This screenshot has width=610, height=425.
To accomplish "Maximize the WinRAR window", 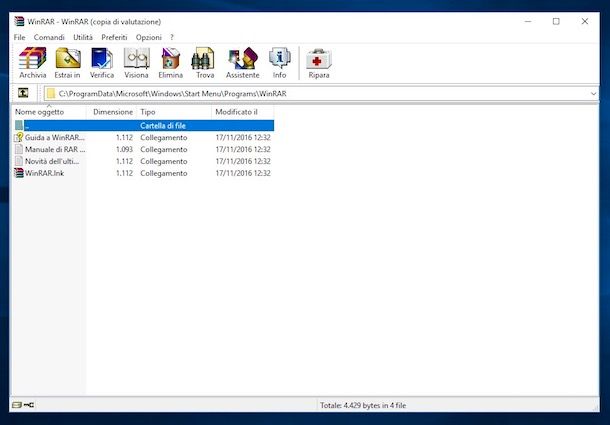I will 556,21.
